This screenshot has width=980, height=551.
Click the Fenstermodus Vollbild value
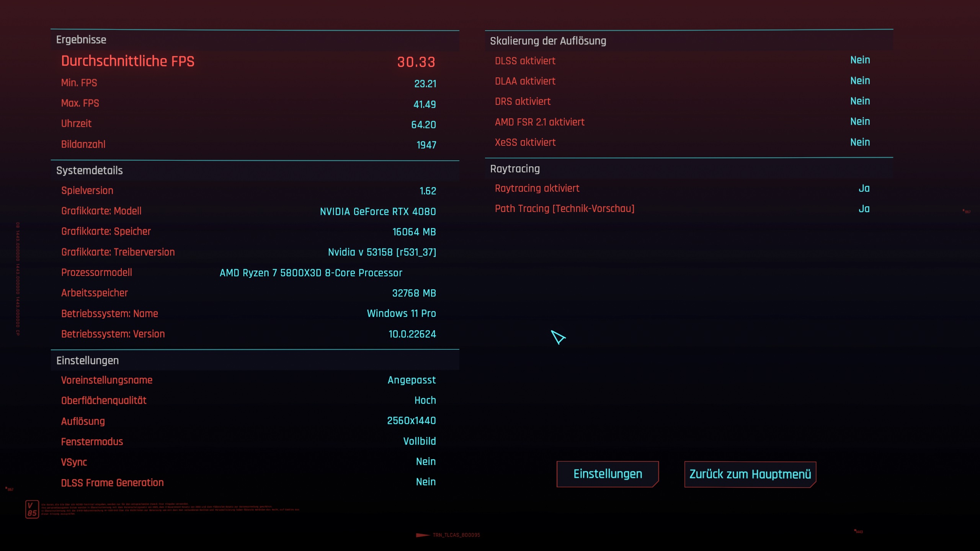[x=419, y=441]
